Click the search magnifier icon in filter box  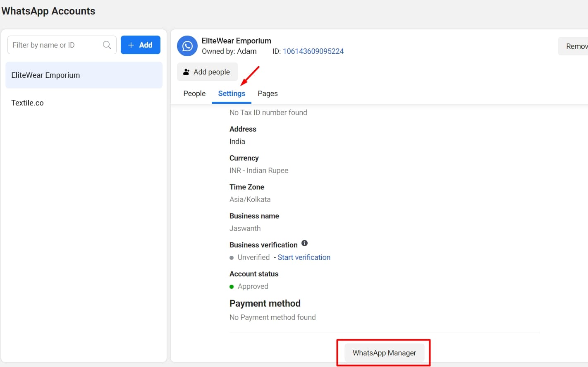[x=107, y=45]
